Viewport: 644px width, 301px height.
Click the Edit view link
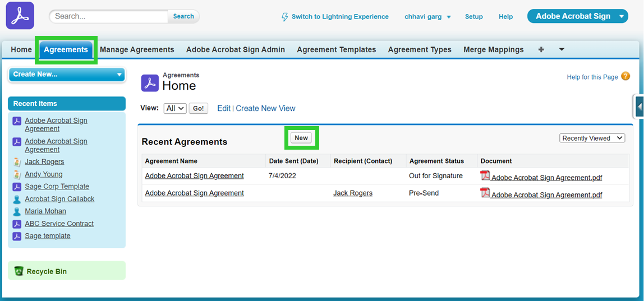(224, 108)
